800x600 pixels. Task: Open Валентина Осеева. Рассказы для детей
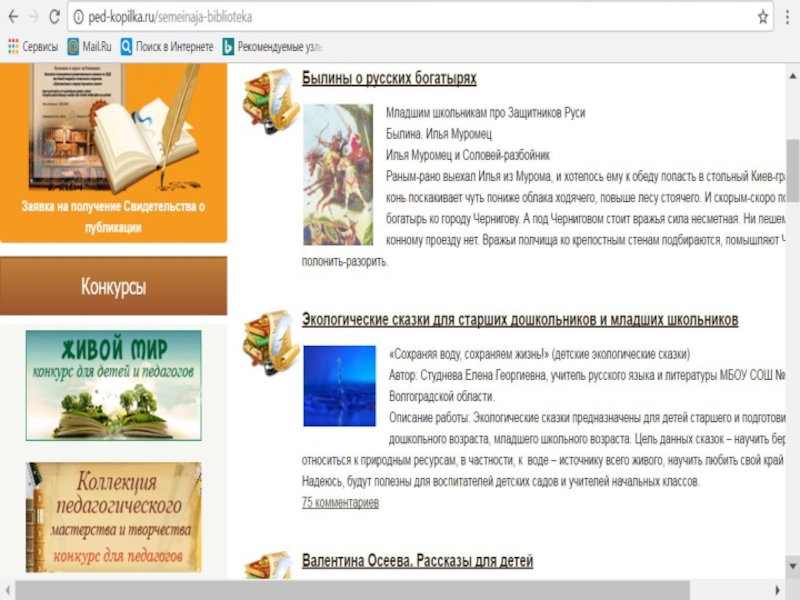[x=417, y=561]
